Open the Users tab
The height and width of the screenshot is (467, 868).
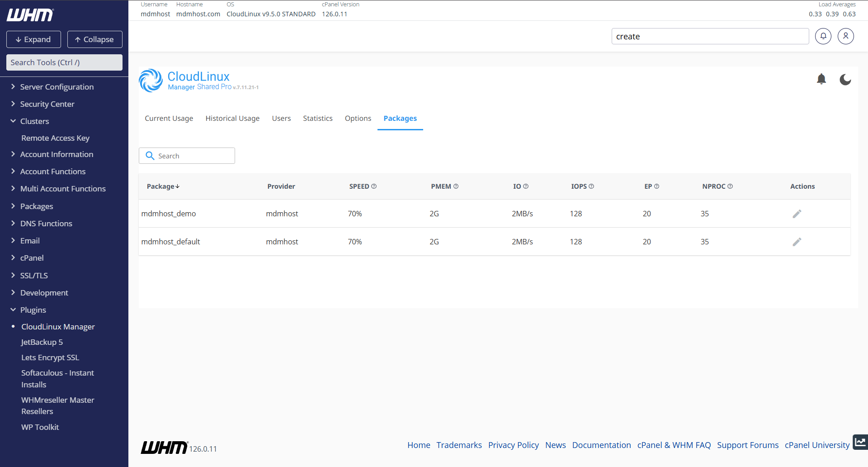pos(281,118)
